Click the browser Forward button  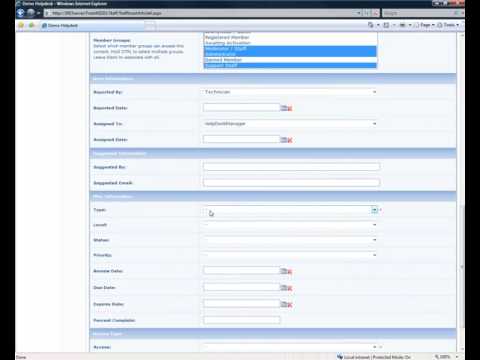coord(31,13)
